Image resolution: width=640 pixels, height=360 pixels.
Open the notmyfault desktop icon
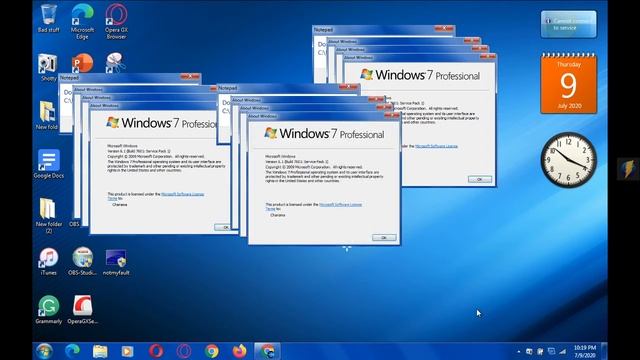[116, 262]
